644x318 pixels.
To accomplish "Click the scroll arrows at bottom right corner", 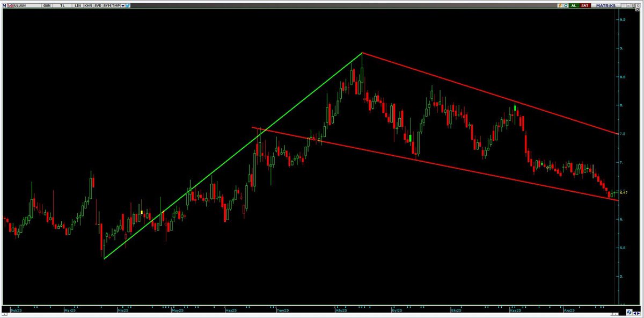I will pyautogui.click(x=636, y=313).
